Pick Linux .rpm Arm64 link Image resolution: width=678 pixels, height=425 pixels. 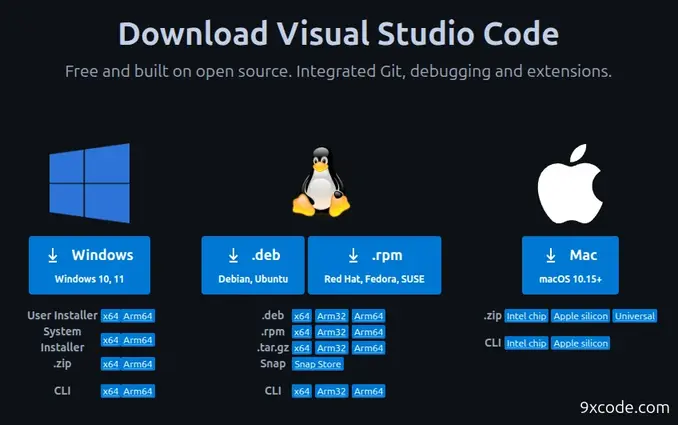(x=368, y=332)
